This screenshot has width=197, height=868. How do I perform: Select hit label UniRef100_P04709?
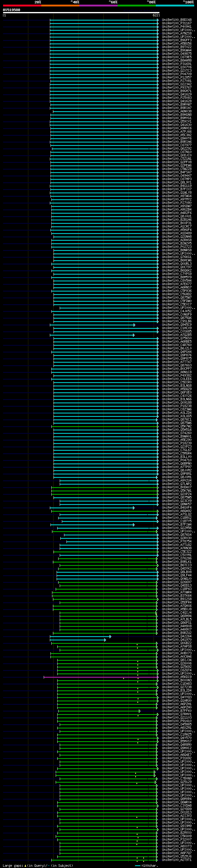click(177, 74)
